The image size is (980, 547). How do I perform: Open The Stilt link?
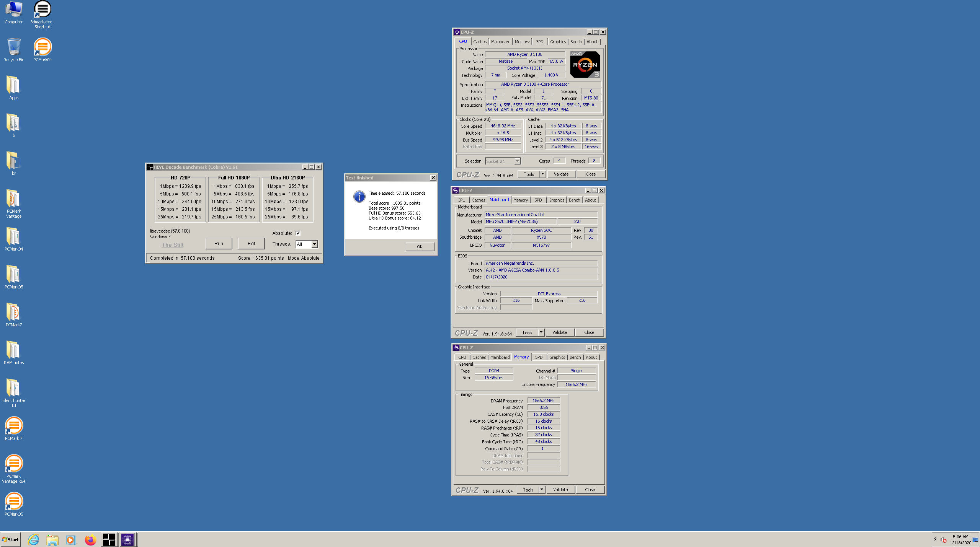[172, 245]
